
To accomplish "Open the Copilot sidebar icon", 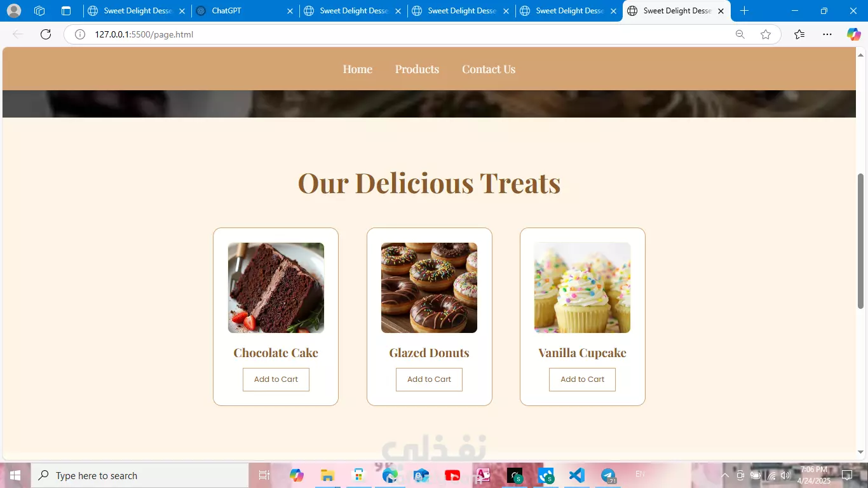I will 853,34.
